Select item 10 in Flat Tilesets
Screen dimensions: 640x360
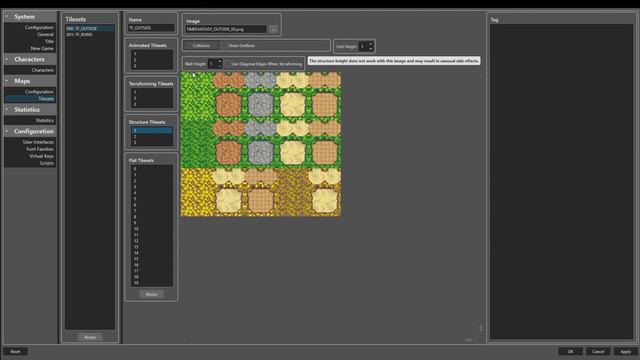point(151,229)
